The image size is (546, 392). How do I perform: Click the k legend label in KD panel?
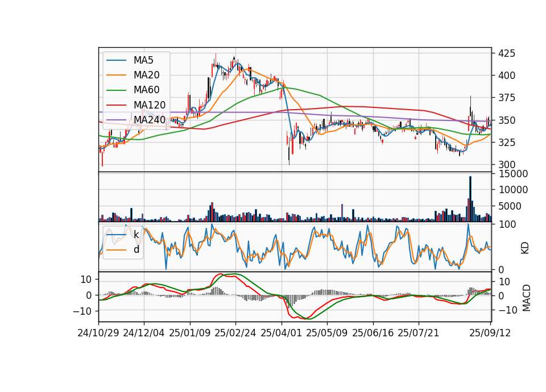136,235
